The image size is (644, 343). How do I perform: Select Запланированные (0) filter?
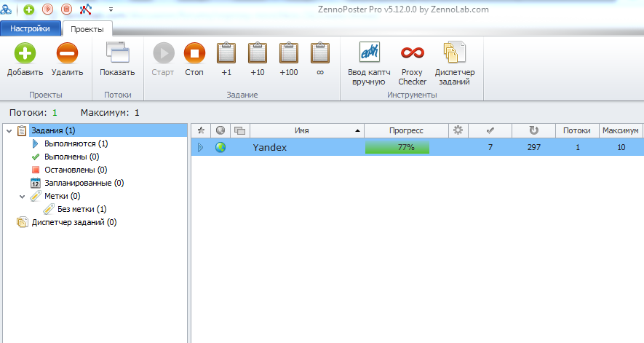tap(84, 183)
